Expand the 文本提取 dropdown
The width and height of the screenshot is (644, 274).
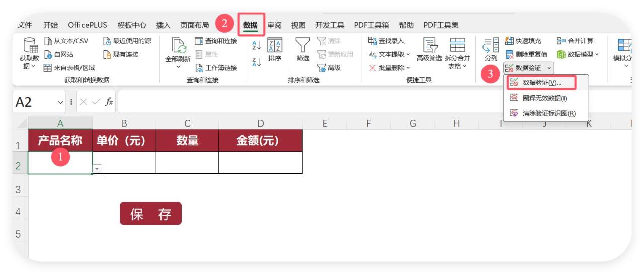(407, 54)
